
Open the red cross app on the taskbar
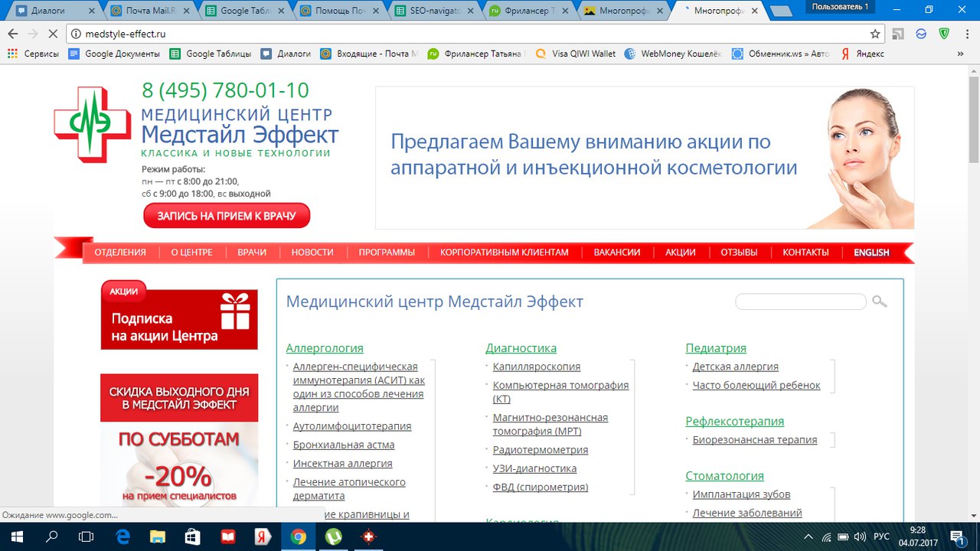[369, 536]
